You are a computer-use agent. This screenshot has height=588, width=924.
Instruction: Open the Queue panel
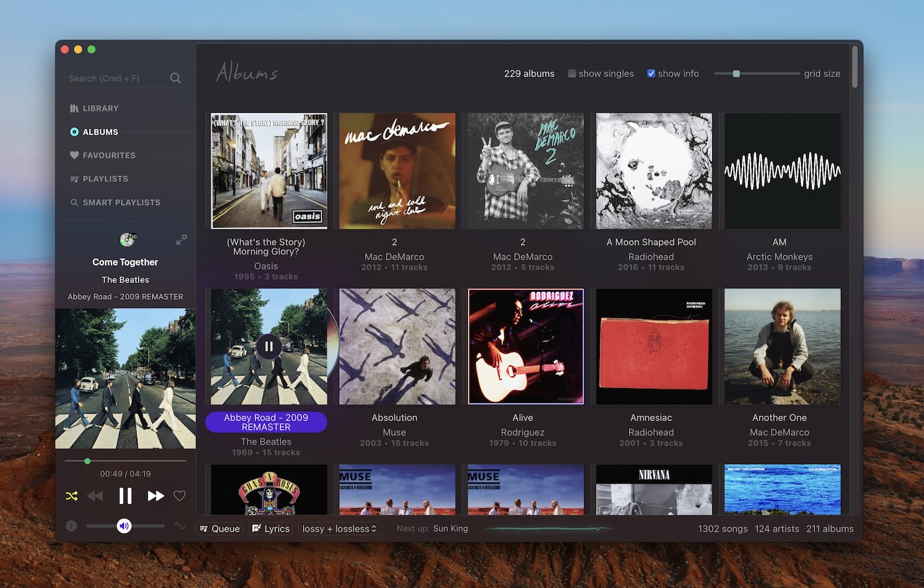pyautogui.click(x=220, y=529)
